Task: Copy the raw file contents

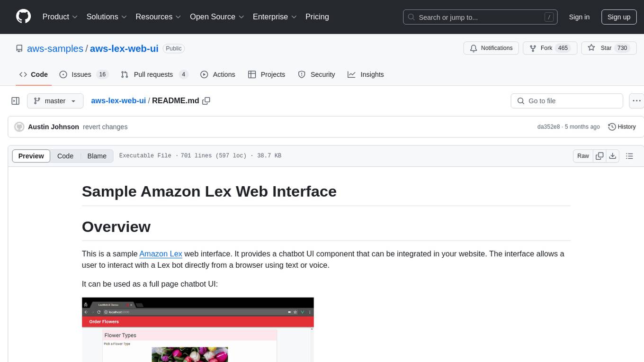Action: tap(599, 156)
